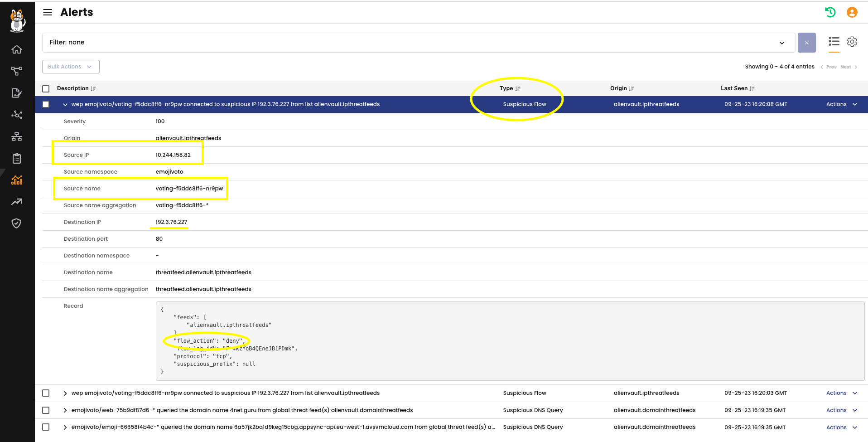Click alienvault.domainthreatfeeds origin in the last row
868x442 pixels.
(x=655, y=427)
